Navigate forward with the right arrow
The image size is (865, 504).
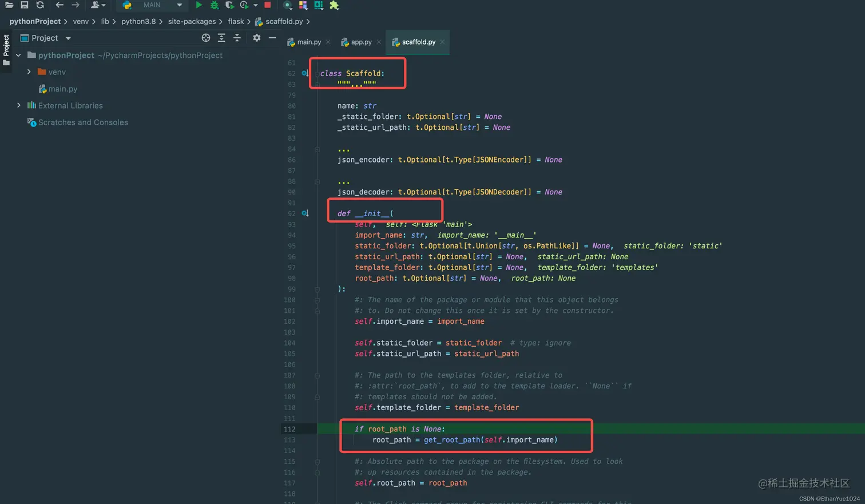click(76, 5)
